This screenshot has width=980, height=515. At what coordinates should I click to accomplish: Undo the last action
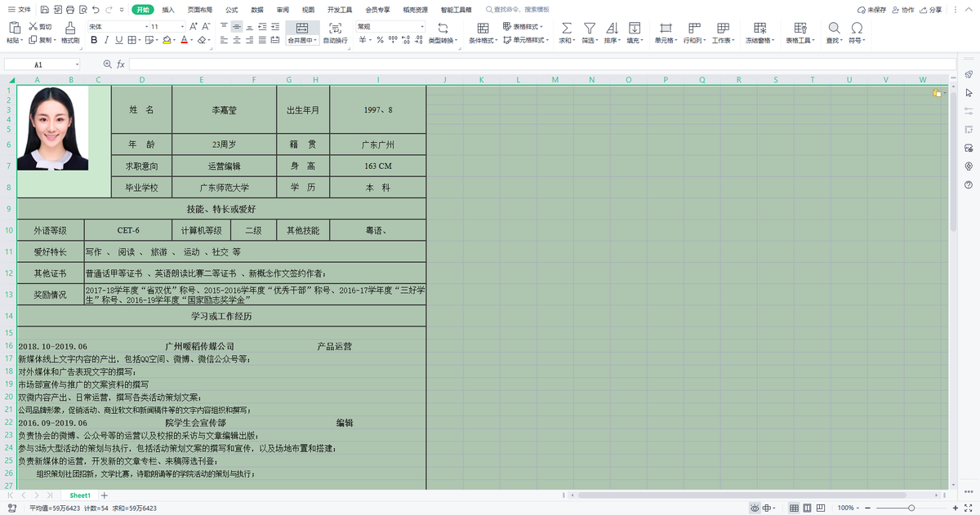[96, 10]
